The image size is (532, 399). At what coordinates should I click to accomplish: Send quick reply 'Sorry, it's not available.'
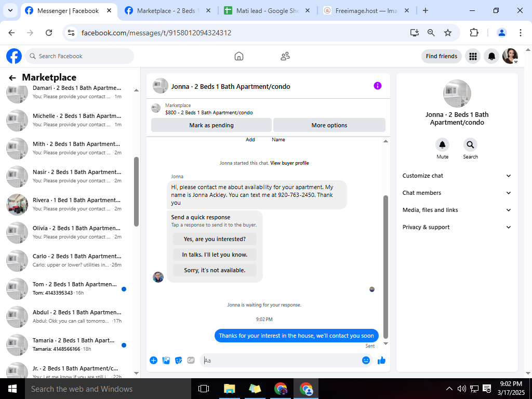(x=215, y=270)
